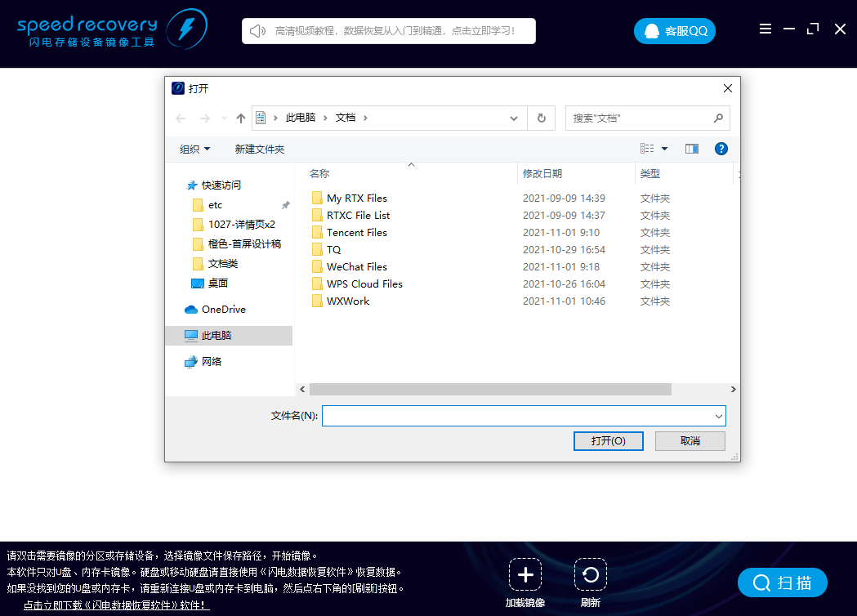The image size is (857, 616).
Task: Open the 客服QQ customer service button
Action: [675, 31]
